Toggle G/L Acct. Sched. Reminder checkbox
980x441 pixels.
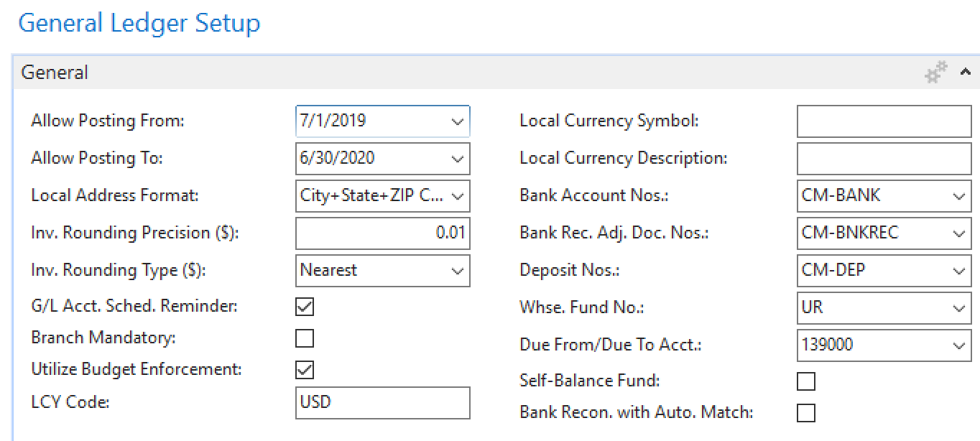[x=305, y=307]
